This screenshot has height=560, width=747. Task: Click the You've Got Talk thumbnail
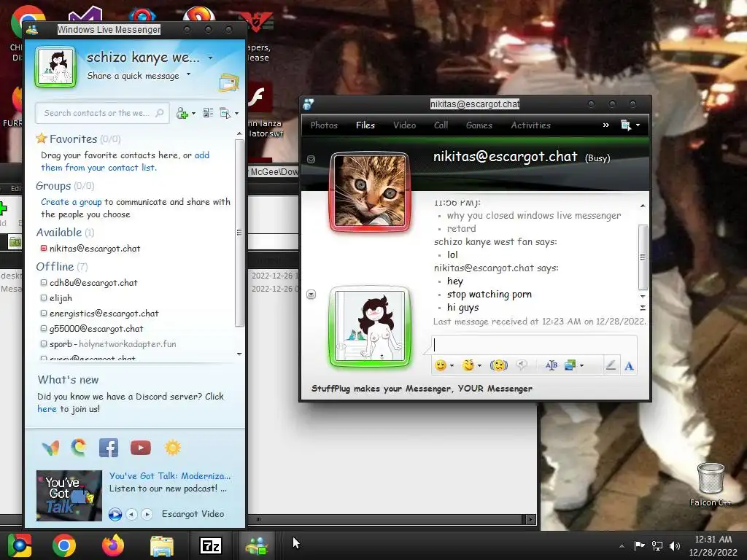coord(69,496)
